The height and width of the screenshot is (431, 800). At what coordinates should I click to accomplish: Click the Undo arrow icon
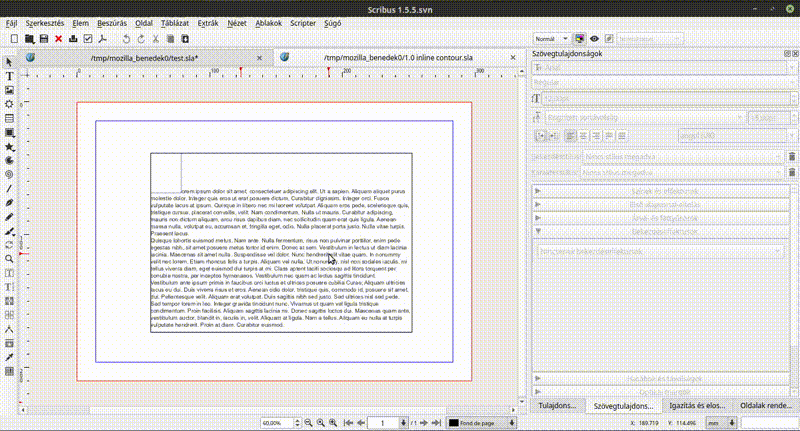point(125,38)
